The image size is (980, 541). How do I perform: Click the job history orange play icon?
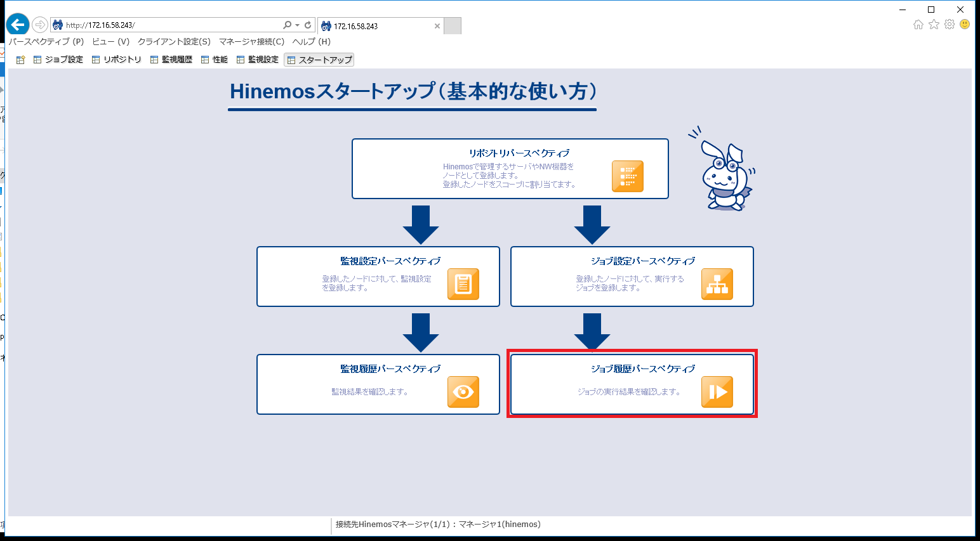(x=717, y=392)
